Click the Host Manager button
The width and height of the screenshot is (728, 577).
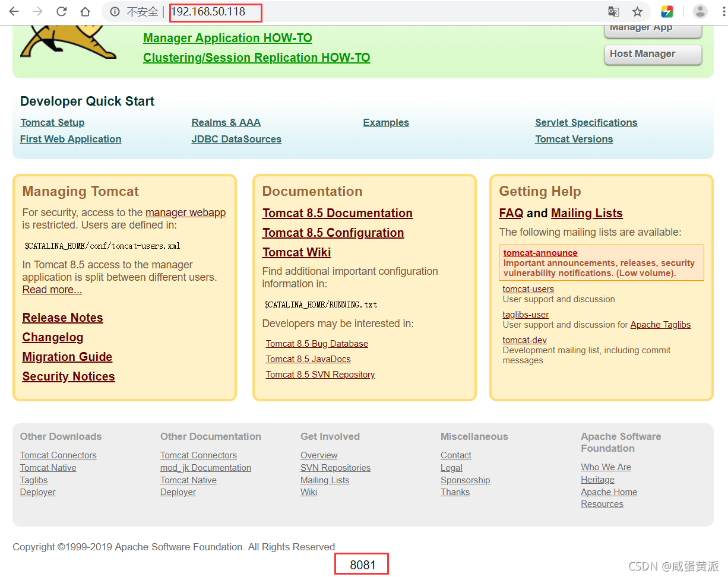pos(653,54)
